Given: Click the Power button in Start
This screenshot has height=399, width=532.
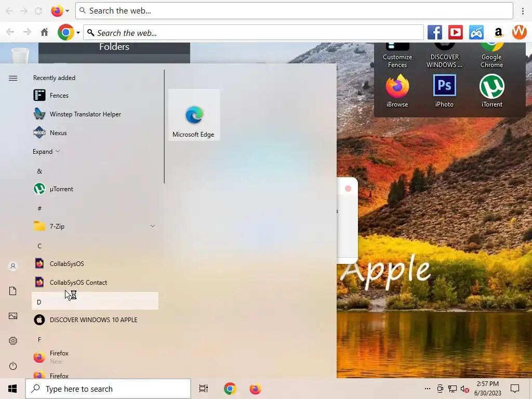Looking at the screenshot, I should [x=13, y=366].
